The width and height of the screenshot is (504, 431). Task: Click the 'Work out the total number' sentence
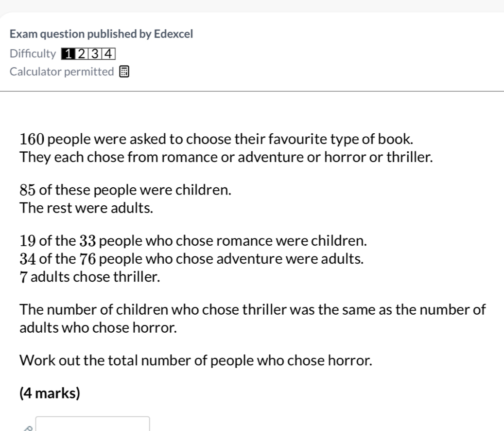(x=196, y=360)
